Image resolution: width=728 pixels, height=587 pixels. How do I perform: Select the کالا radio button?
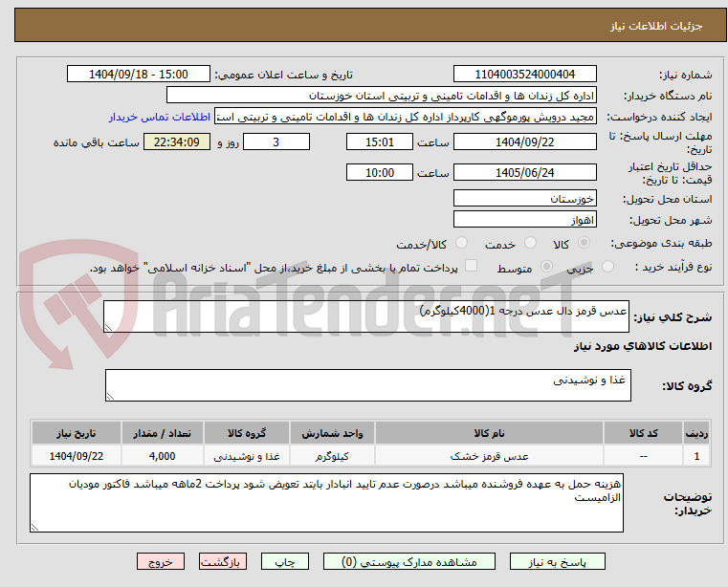click(585, 243)
